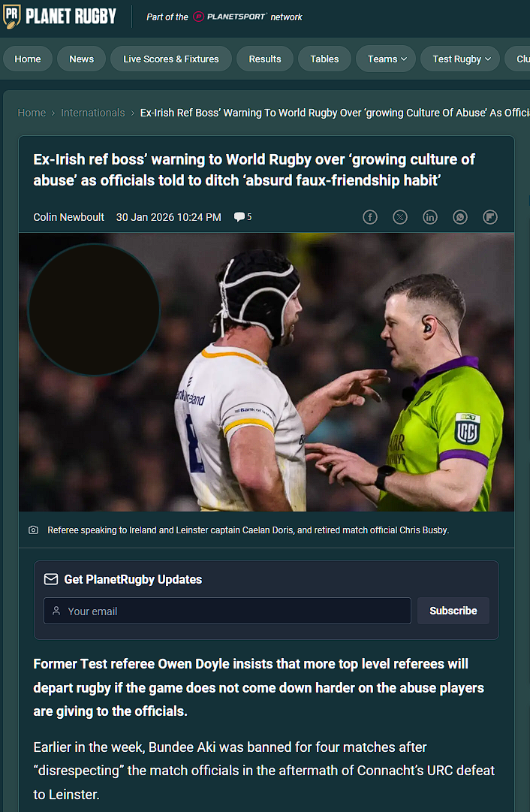Open author Colin Newboult's page
The height and width of the screenshot is (812, 530).
tap(69, 217)
